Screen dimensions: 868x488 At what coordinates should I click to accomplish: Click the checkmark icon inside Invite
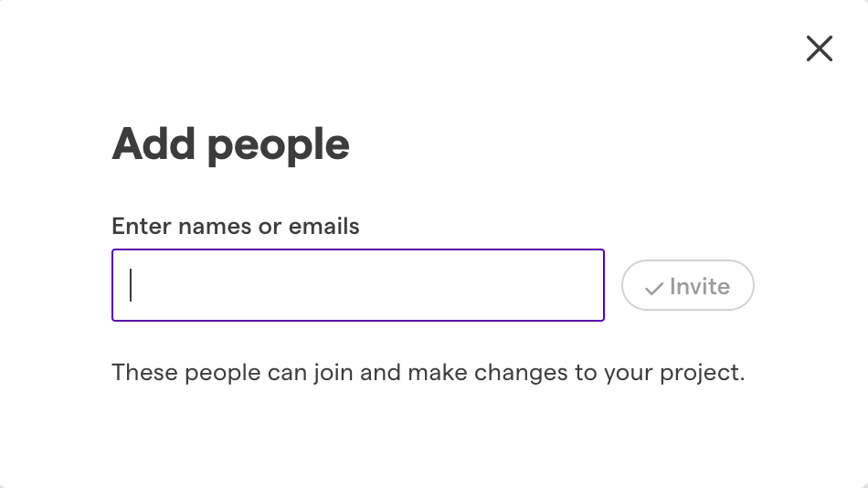[654, 288]
